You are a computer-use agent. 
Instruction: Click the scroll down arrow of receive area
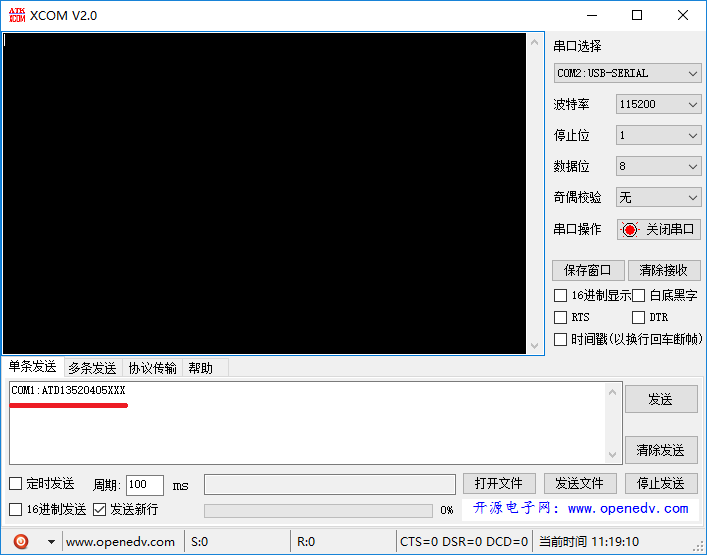(535, 346)
